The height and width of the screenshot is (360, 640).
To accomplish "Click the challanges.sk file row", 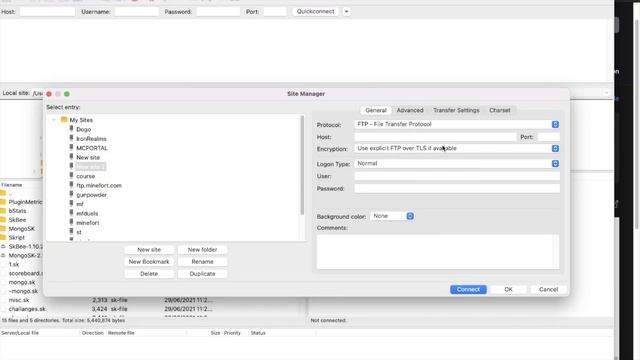I will 106,309.
